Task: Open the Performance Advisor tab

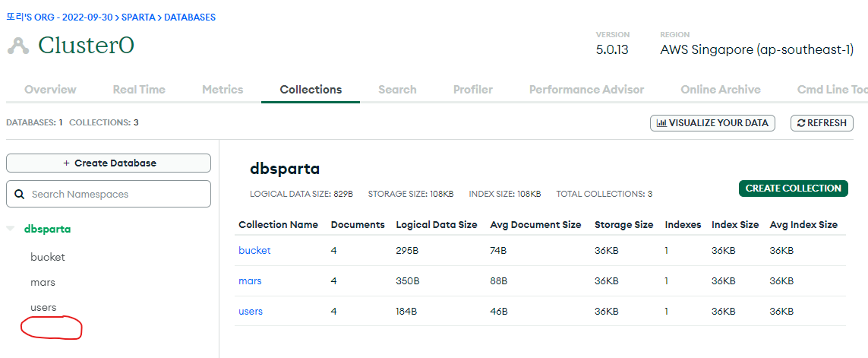Action: click(x=587, y=89)
